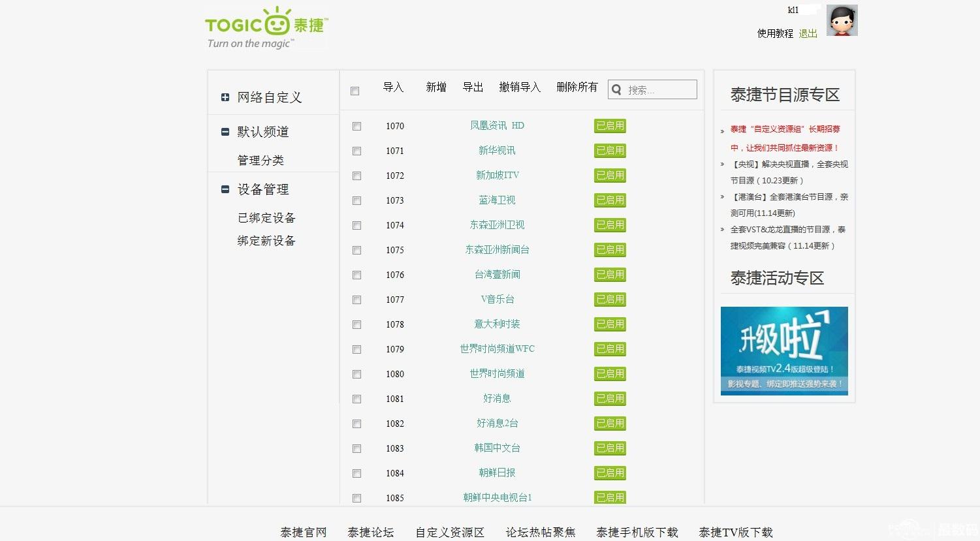Toggle 已启用 button for 新华视讯

[610, 151]
